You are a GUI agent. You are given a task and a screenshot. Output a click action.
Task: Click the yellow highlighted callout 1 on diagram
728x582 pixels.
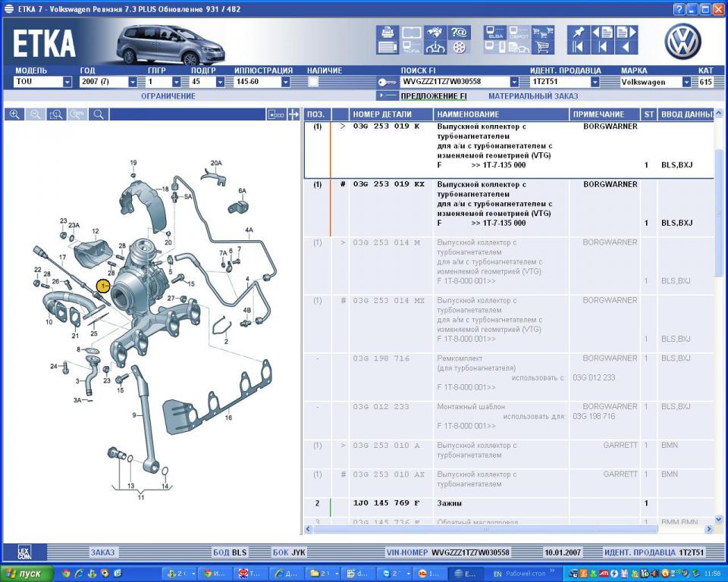coord(102,286)
